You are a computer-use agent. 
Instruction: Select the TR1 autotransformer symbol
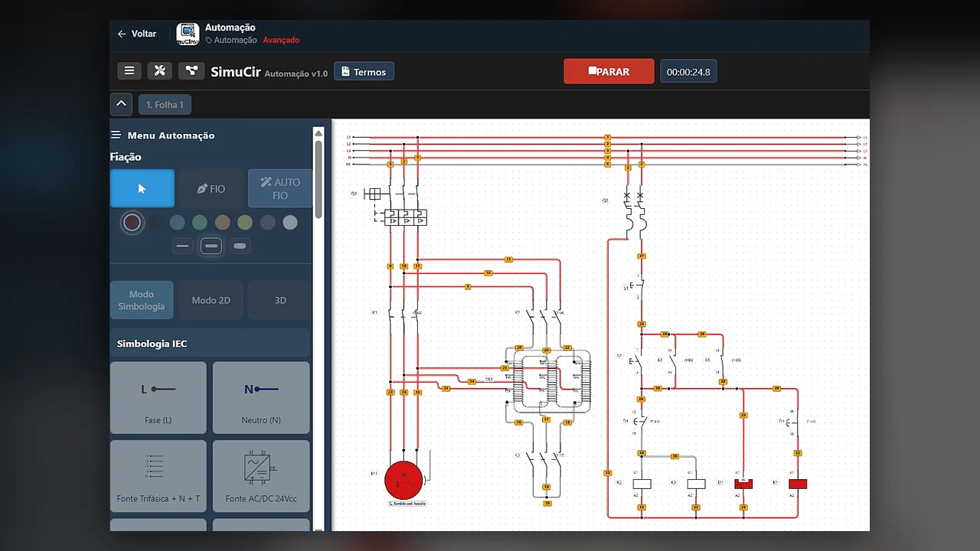547,380
